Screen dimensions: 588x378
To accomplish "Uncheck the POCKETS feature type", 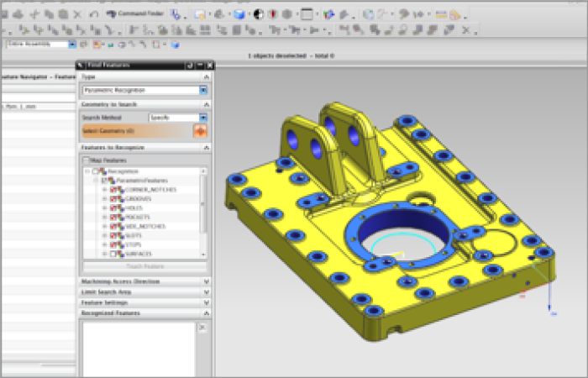I will [113, 217].
